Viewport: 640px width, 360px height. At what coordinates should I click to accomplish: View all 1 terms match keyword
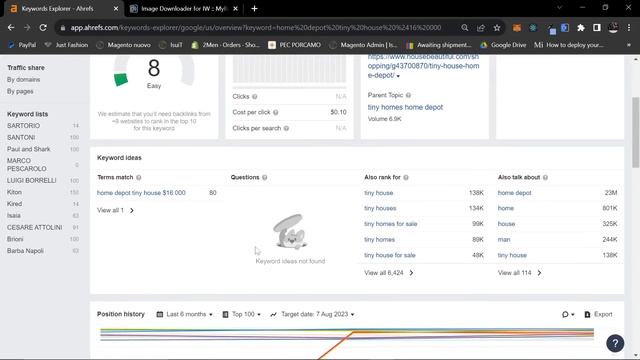(x=116, y=210)
